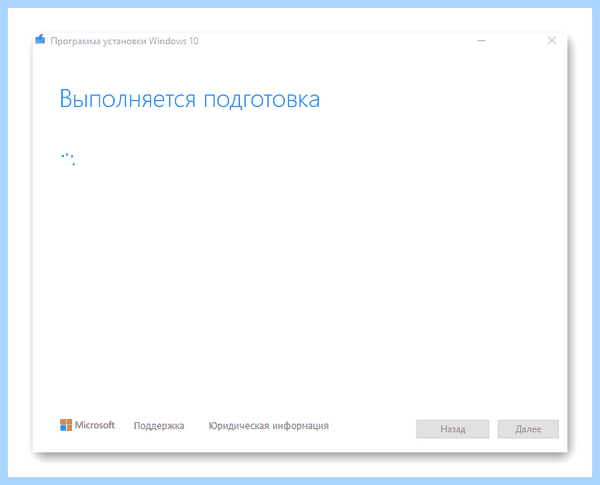This screenshot has height=485, width=600.
Task: Close the Windows 10 setup window
Action: (551, 41)
